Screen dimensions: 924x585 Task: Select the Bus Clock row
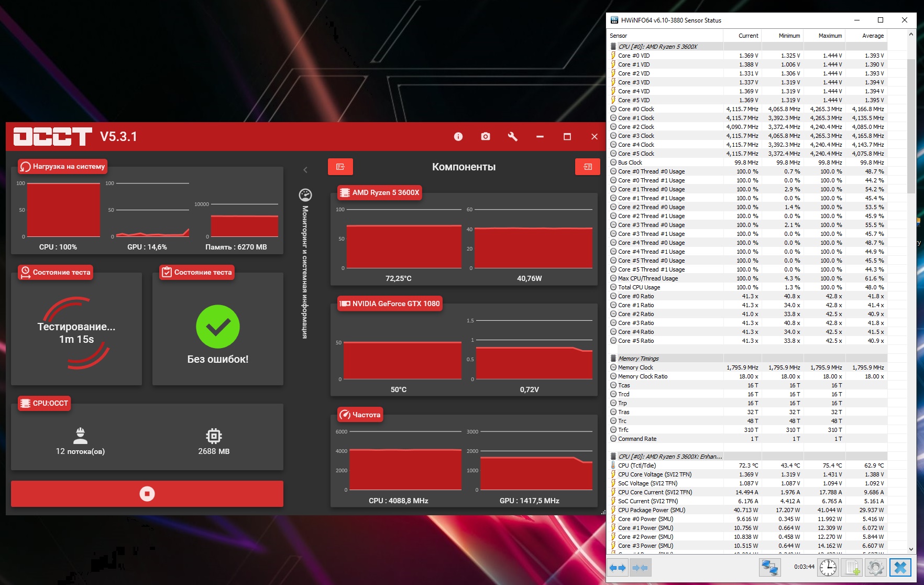click(747, 162)
